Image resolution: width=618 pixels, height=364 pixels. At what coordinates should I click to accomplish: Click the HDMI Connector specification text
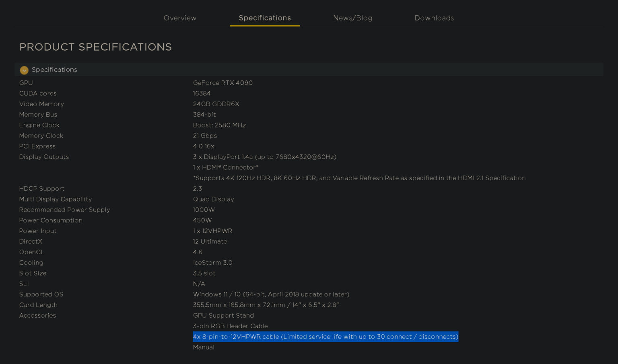pyautogui.click(x=225, y=167)
